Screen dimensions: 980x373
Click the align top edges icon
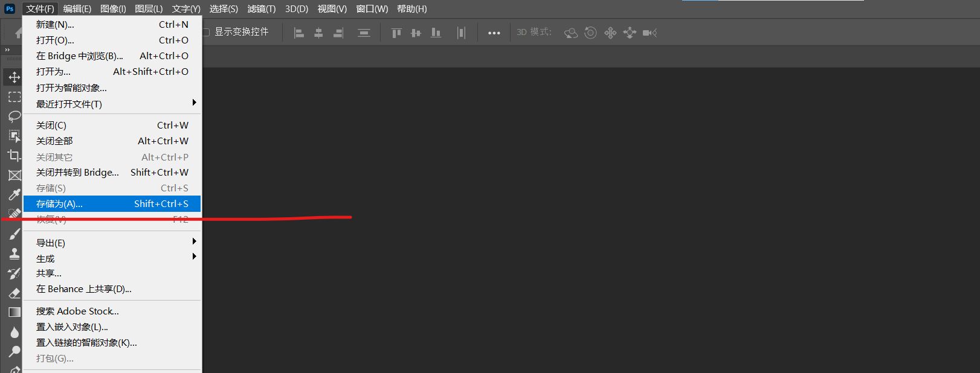[x=396, y=33]
